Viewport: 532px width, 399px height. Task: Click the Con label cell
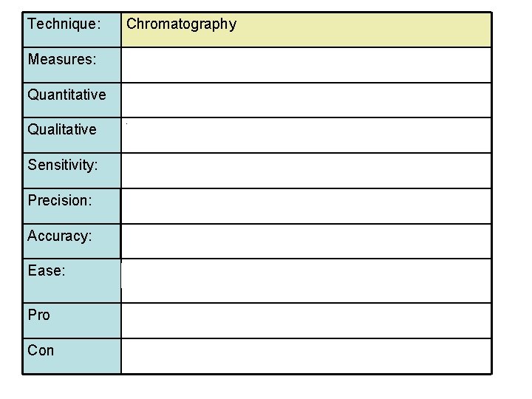click(72, 356)
